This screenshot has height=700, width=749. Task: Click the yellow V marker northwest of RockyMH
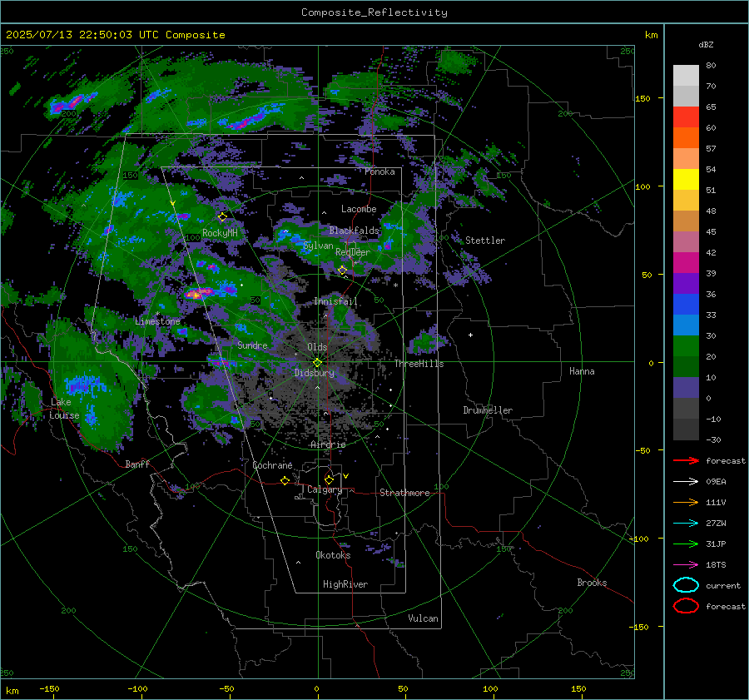point(173,203)
